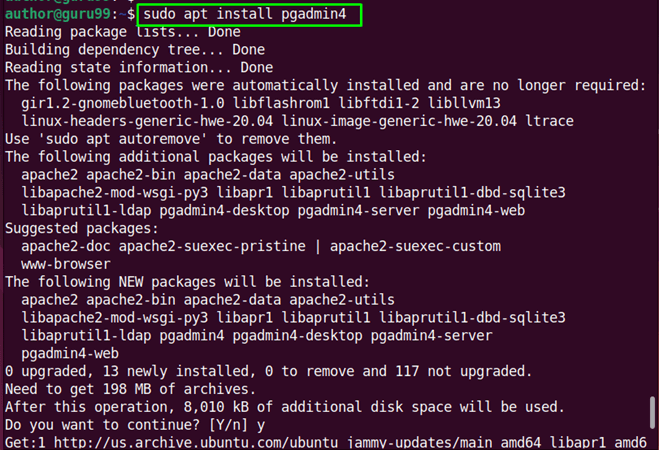Click linux-headers-generic-hwe-20.04 package name
The height and width of the screenshot is (450, 659).
pyautogui.click(x=141, y=121)
